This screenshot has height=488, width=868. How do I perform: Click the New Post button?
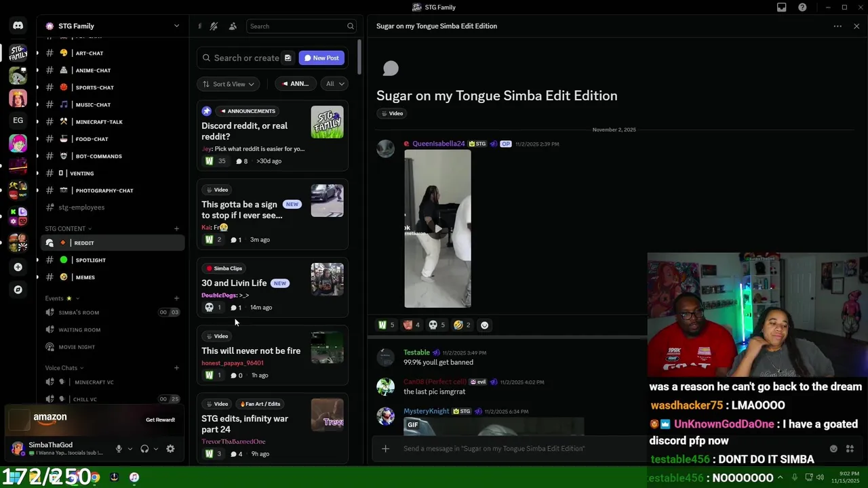[321, 58]
